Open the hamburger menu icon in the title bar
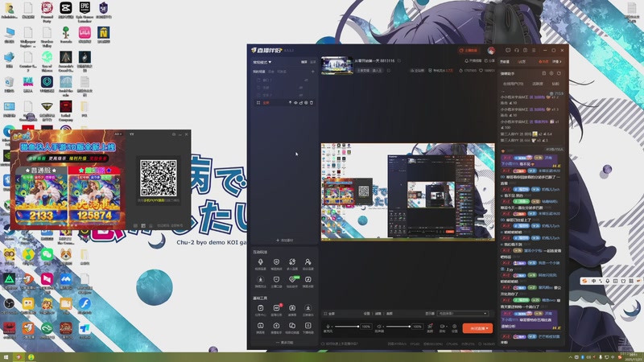 pos(534,51)
